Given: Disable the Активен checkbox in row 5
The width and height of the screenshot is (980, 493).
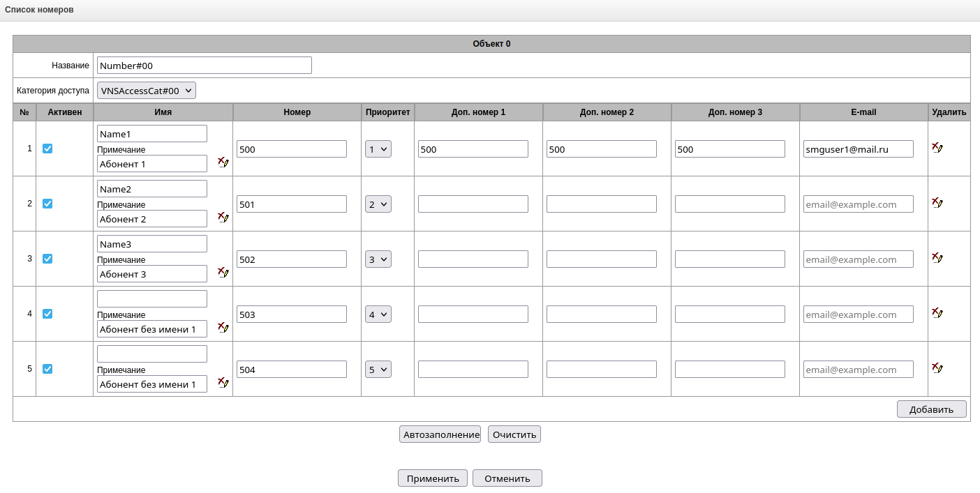Looking at the screenshot, I should coord(47,369).
